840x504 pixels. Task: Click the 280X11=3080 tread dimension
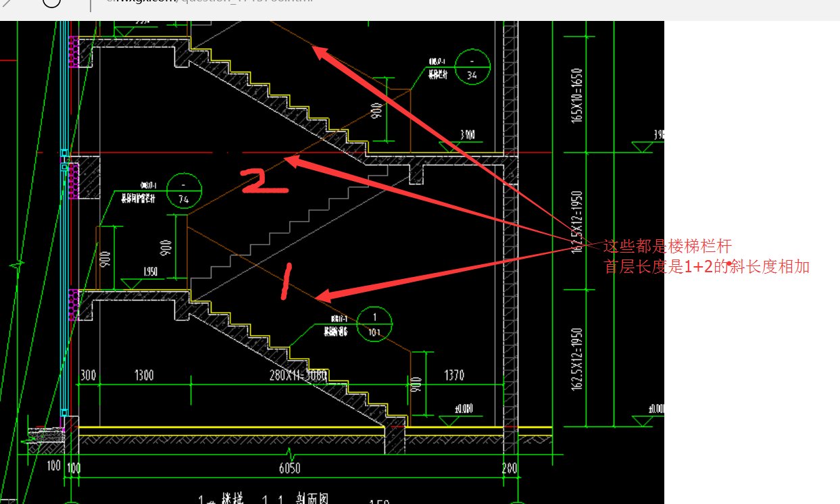point(298,375)
